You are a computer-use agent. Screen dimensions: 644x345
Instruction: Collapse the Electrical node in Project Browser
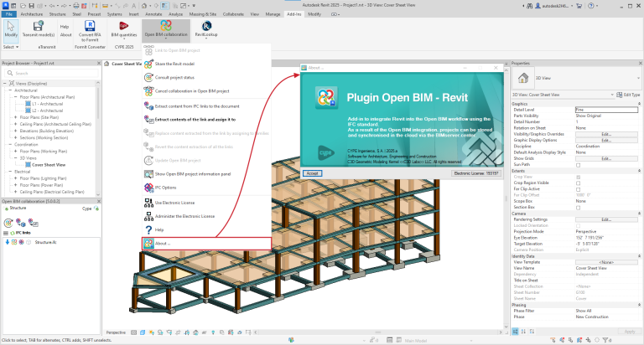click(x=10, y=172)
